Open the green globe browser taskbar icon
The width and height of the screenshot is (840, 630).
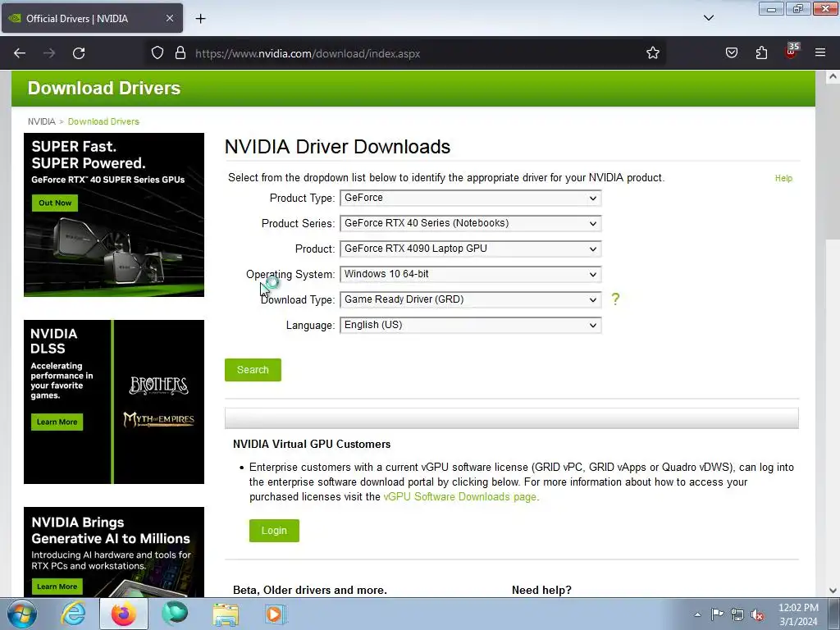click(175, 614)
